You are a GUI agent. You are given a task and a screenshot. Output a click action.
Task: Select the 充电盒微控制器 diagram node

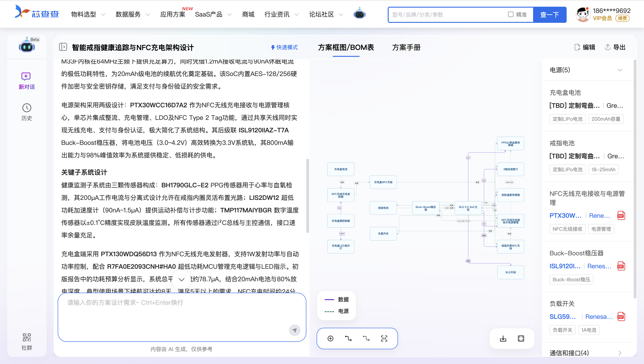pos(341,221)
